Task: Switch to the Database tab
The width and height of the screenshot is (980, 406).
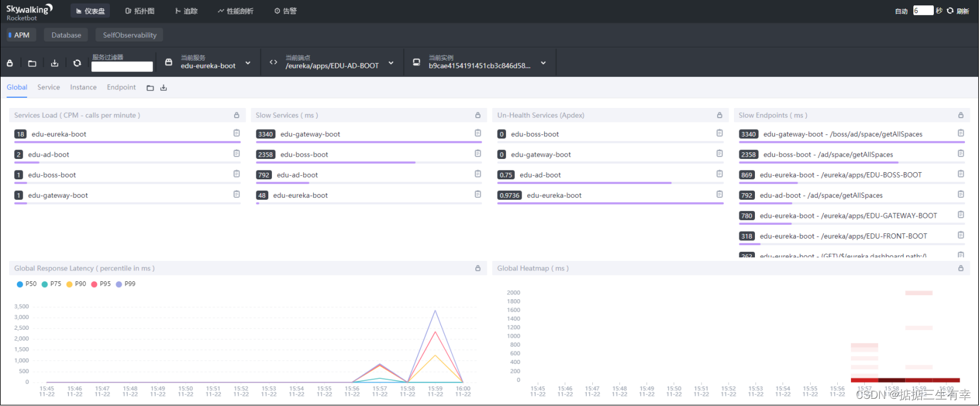Action: click(x=66, y=35)
